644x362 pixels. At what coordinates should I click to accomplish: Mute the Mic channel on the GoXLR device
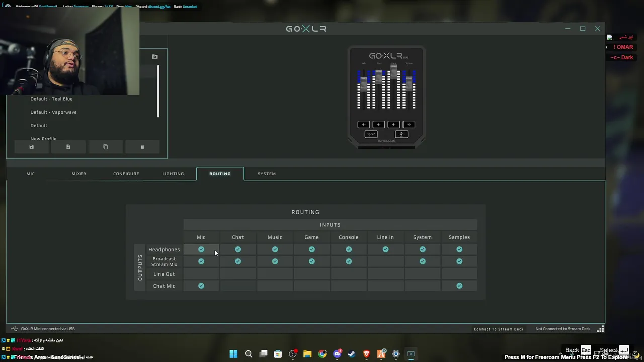point(363,124)
